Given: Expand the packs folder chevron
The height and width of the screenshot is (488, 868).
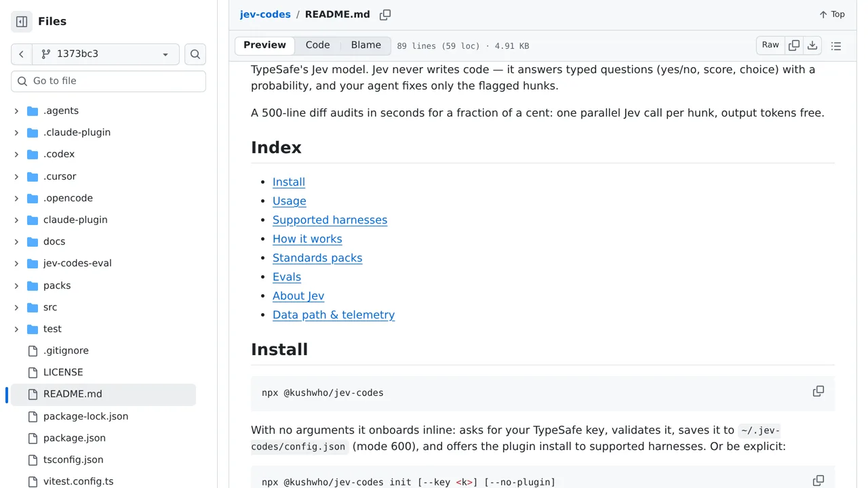Looking at the screenshot, I should (x=16, y=286).
